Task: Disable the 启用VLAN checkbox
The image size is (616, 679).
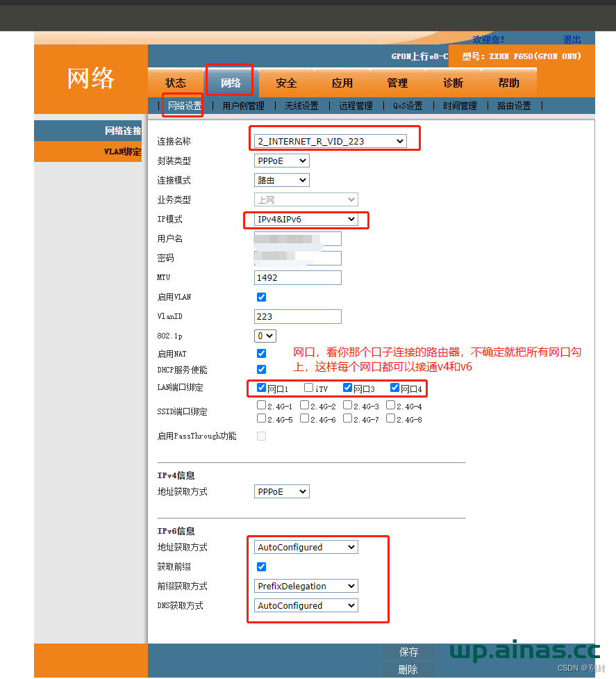Action: (x=261, y=297)
